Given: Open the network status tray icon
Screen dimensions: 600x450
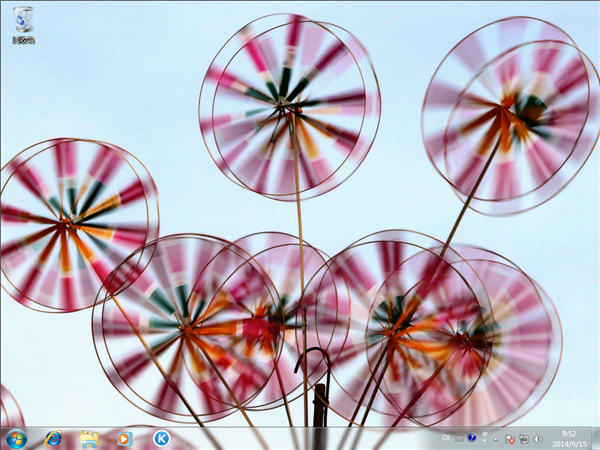Looking at the screenshot, I should tap(524, 438).
